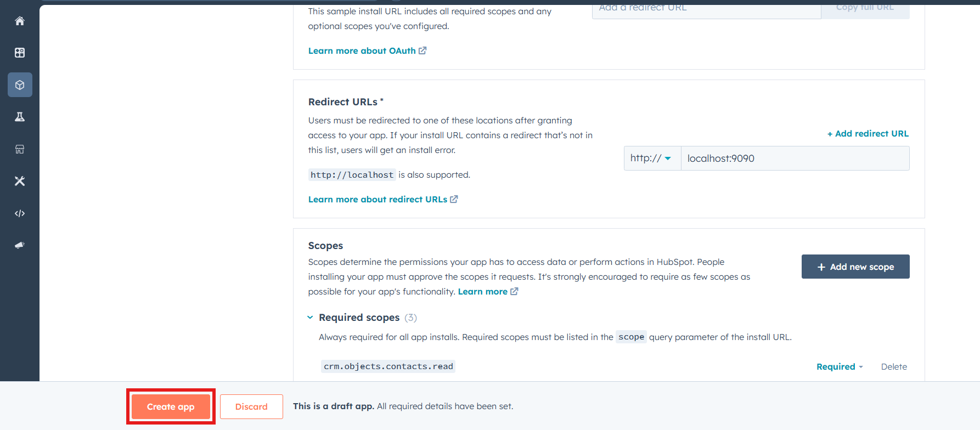Image resolution: width=980 pixels, height=430 pixels.
Task: Delete the crm.objects.contacts.read scope
Action: [x=894, y=366]
